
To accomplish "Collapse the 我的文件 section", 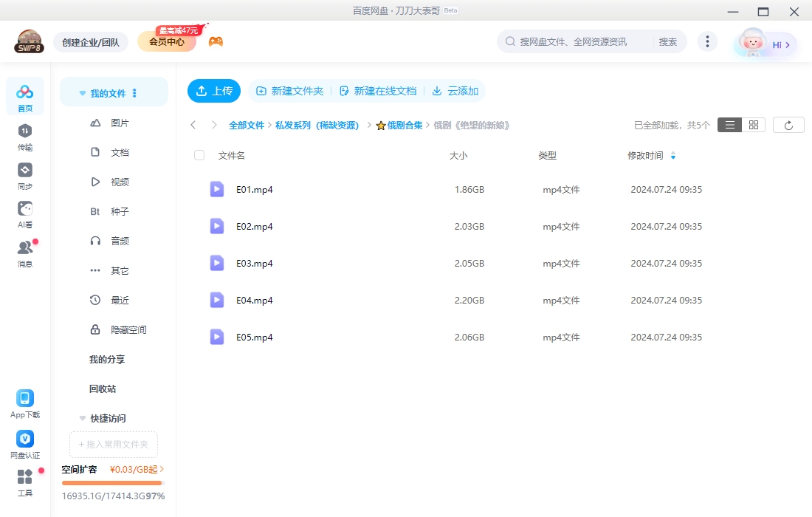I will [82, 92].
